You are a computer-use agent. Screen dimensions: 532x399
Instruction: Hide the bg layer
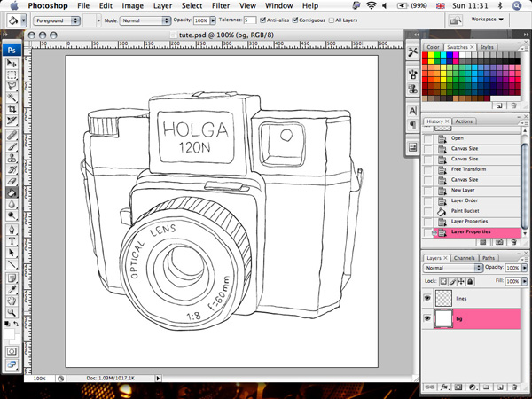point(427,318)
